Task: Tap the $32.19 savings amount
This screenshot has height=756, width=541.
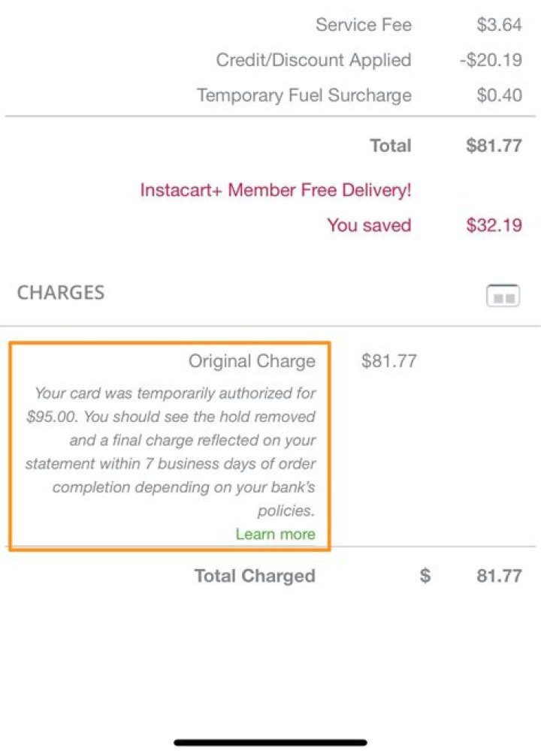Action: [494, 225]
